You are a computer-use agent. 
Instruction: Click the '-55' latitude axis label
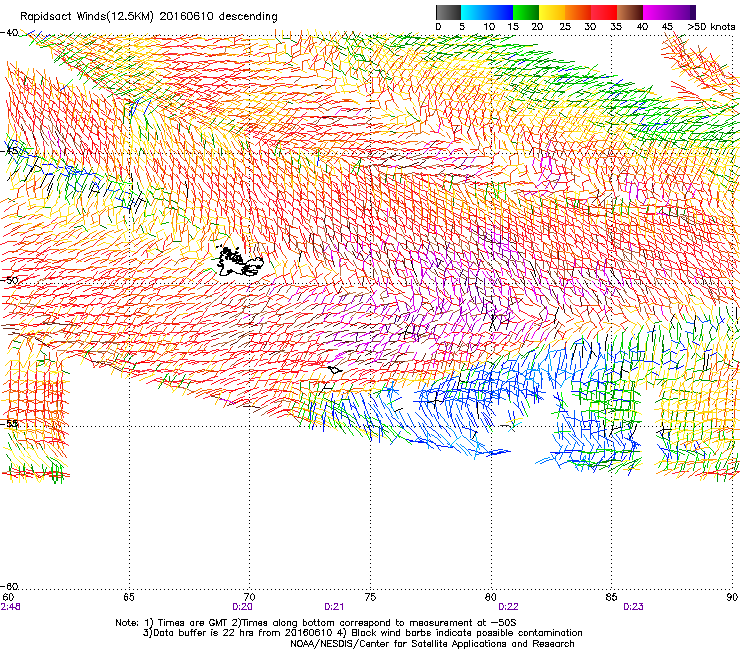point(9,423)
